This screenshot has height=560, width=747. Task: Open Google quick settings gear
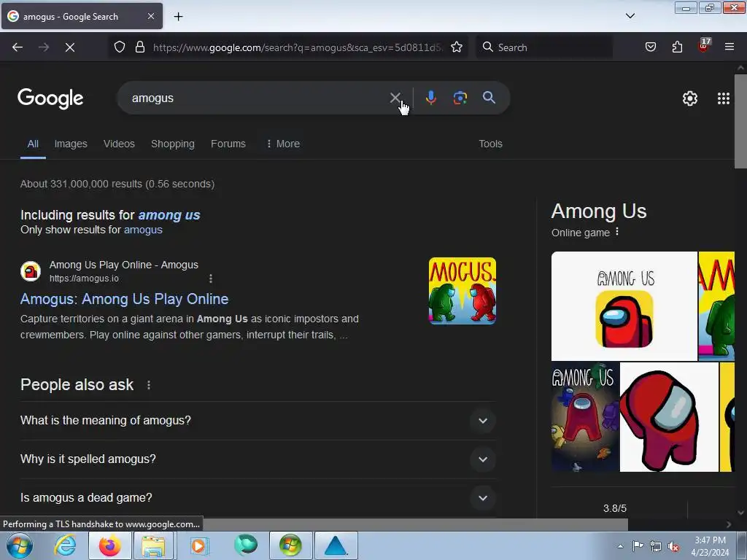pos(690,98)
